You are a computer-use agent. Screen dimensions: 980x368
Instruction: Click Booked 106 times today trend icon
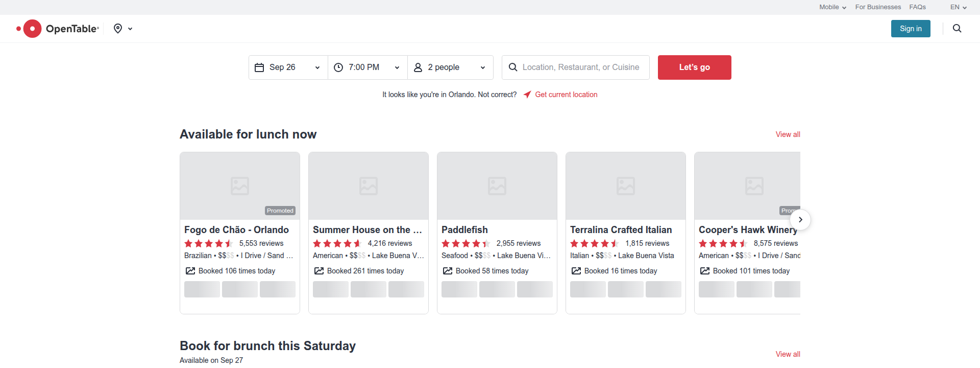click(x=190, y=271)
